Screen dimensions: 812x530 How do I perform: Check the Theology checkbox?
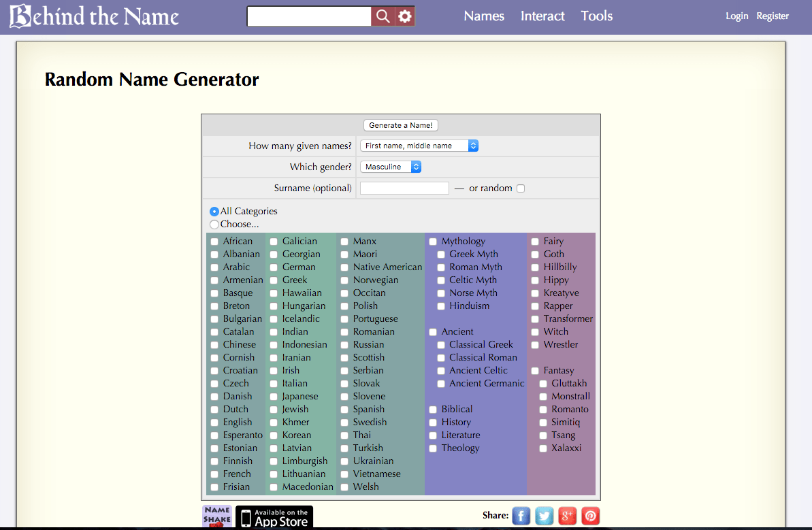pos(433,449)
